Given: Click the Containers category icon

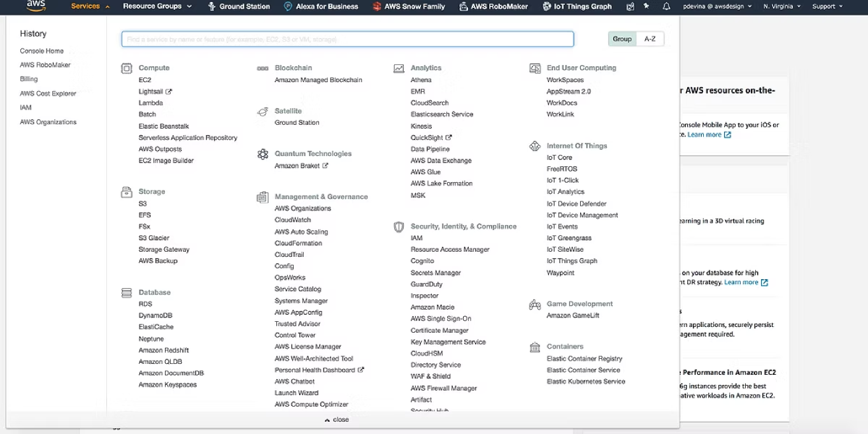Looking at the screenshot, I should coord(535,347).
